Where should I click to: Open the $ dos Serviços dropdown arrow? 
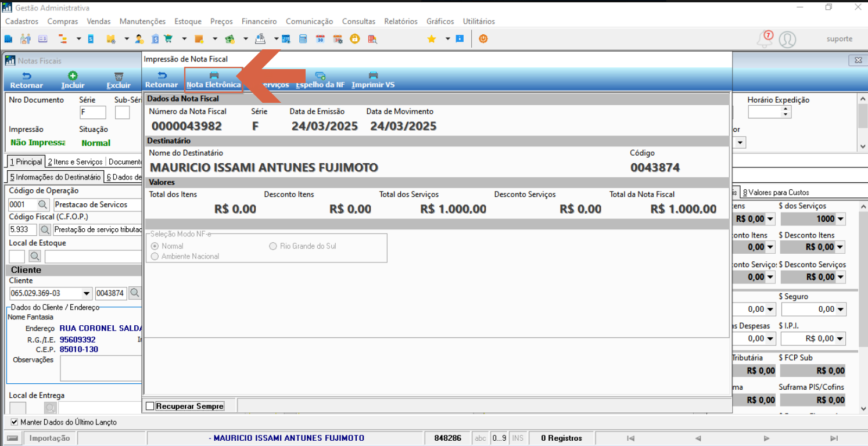coord(841,219)
